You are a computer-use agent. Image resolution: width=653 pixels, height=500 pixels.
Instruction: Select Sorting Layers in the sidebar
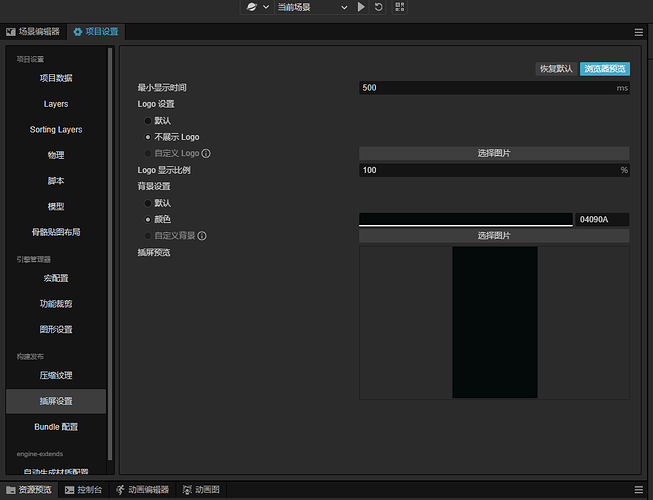pos(56,129)
